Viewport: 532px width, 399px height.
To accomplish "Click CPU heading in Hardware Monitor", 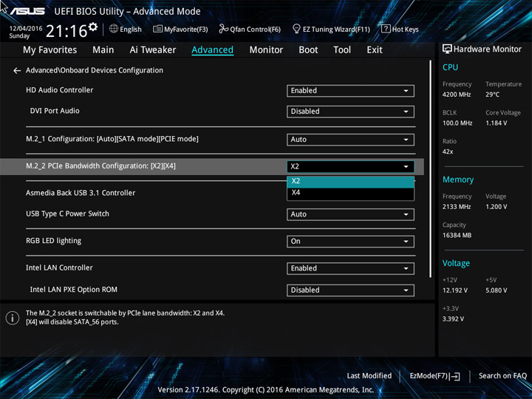I will pos(450,67).
